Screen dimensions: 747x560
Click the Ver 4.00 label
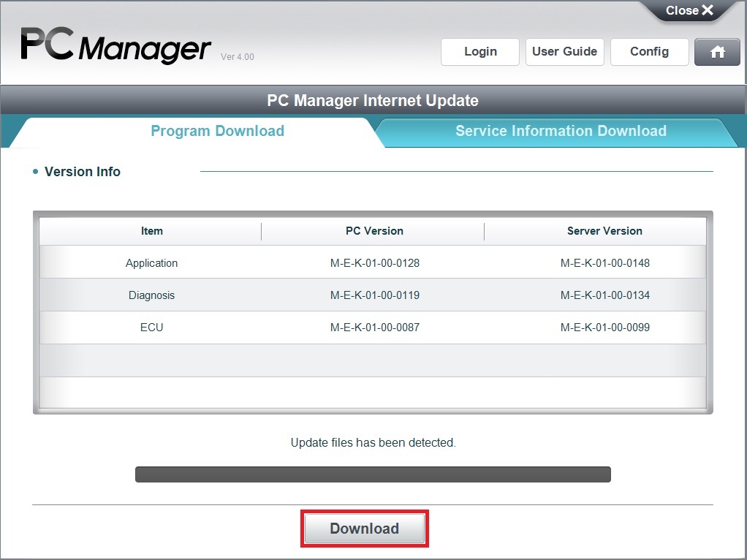tap(238, 57)
